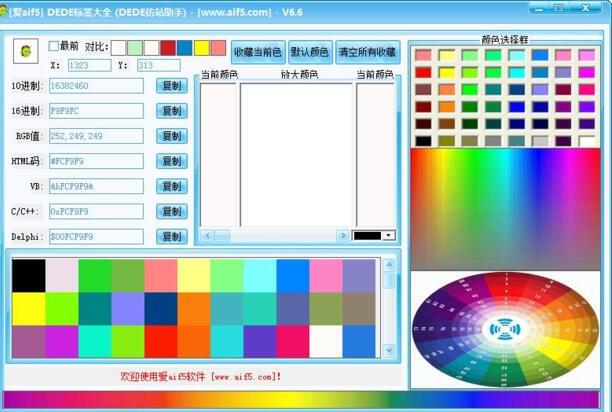Viewport: 612px width, 412px height.
Task: Pick pure blue swatch in palette fourth row
Action: pyautogui.click(x=517, y=107)
